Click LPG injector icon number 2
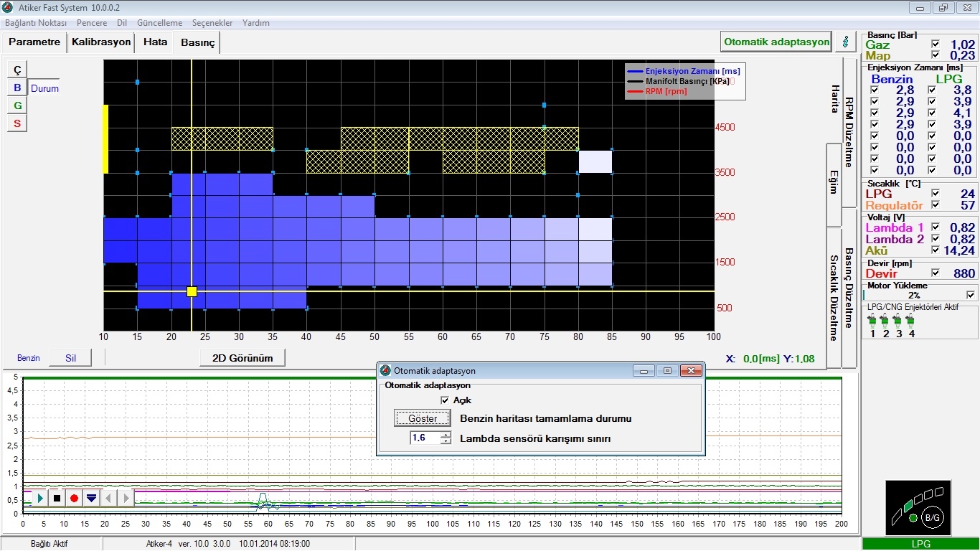Screen dimensions: 980x551 point(885,320)
